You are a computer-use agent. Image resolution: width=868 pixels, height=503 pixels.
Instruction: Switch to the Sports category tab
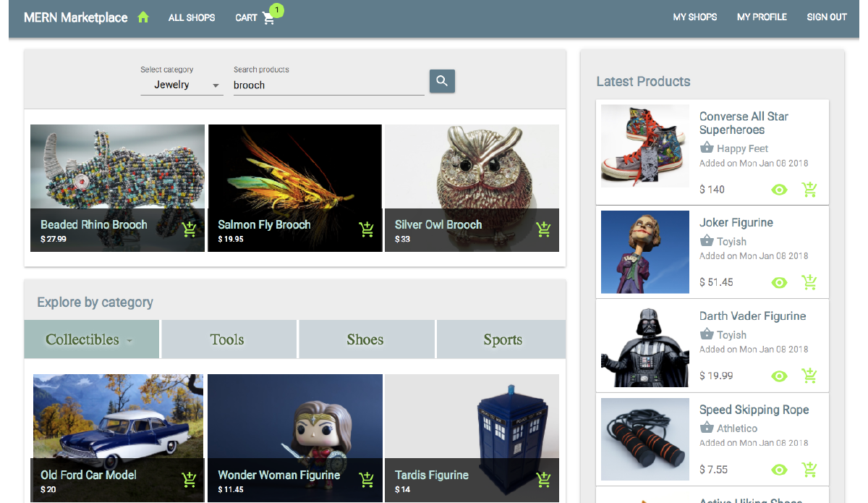pyautogui.click(x=502, y=339)
